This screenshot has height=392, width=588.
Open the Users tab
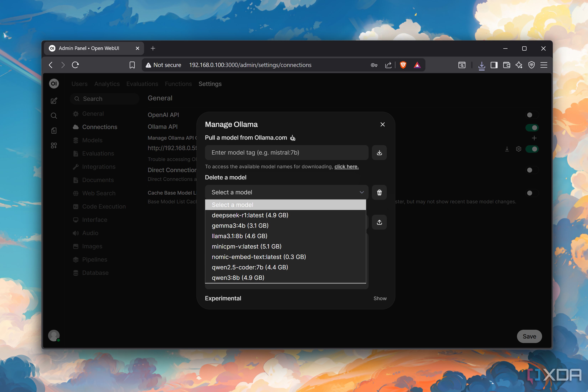tap(79, 84)
